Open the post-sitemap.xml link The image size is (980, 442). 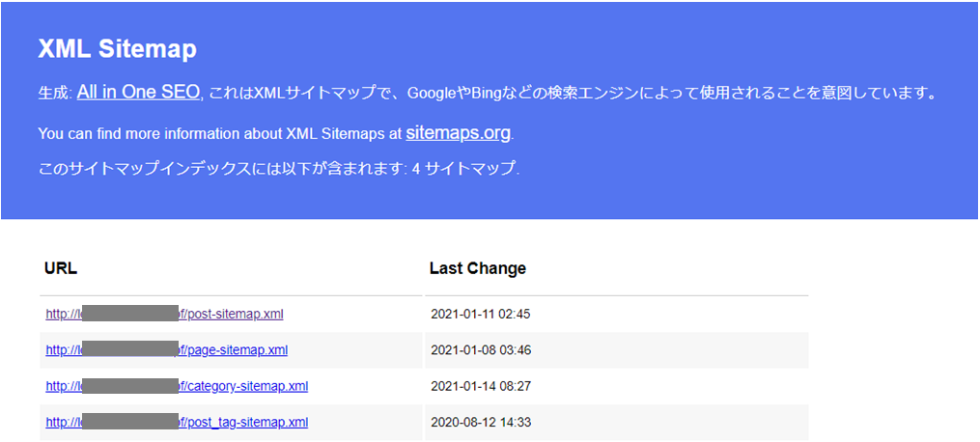164,314
